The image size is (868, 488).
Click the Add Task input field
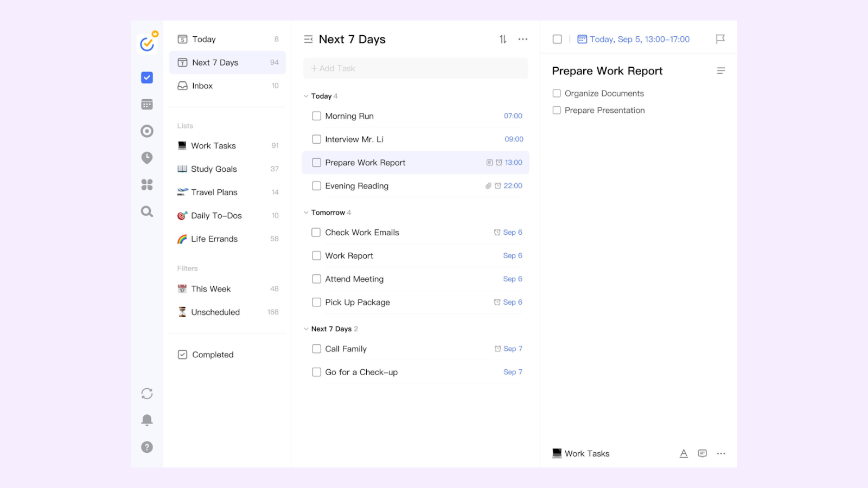click(415, 68)
